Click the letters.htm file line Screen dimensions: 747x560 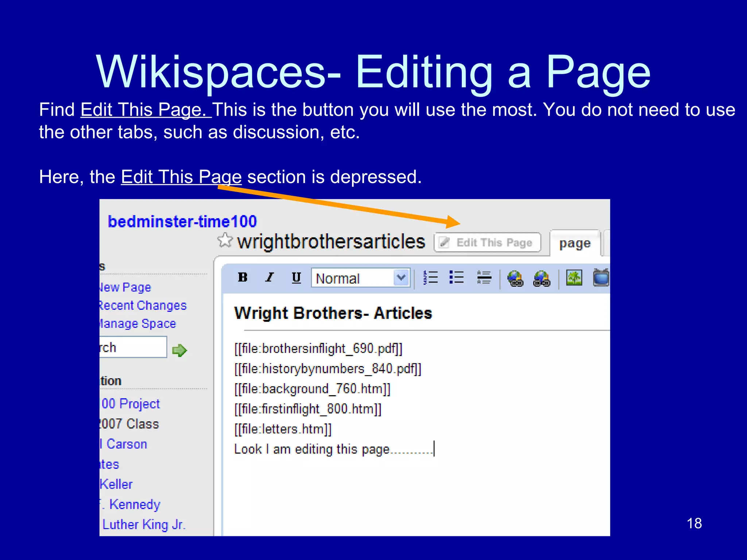pos(283,429)
